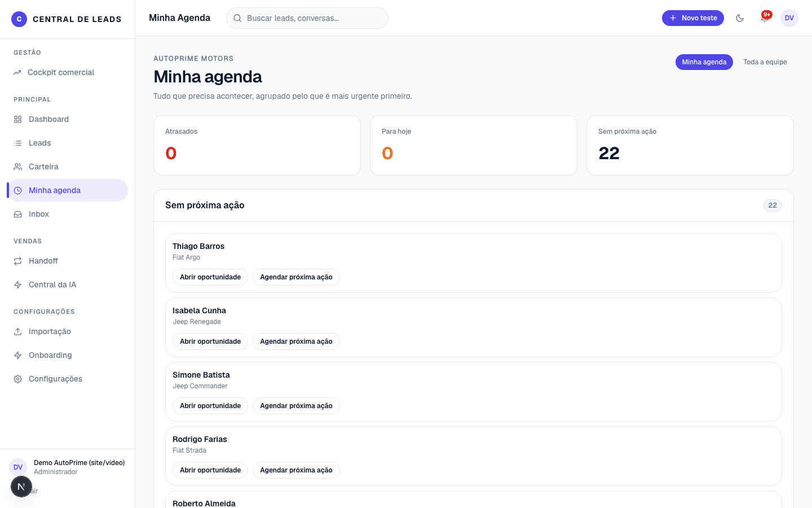Click the Carteira people icon

pyautogui.click(x=18, y=167)
